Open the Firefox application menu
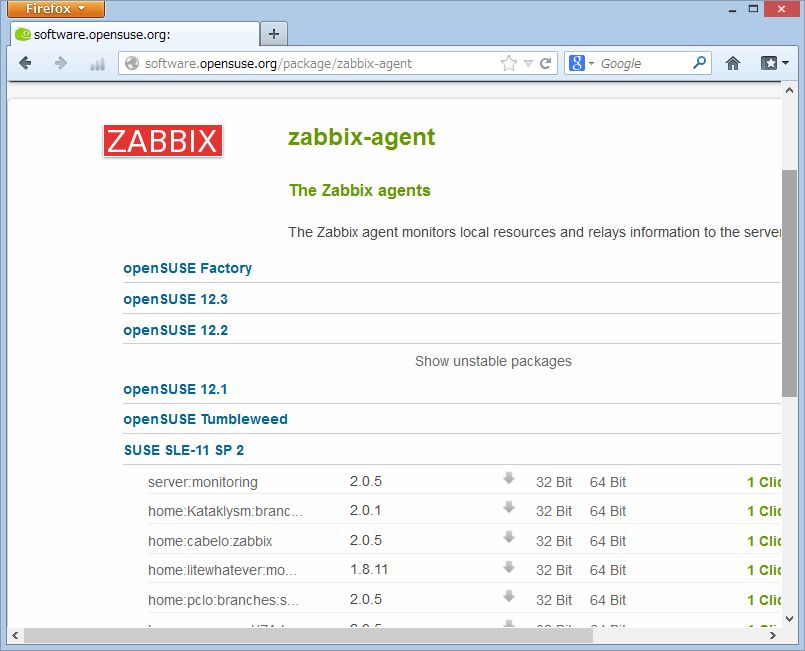This screenshot has width=805, height=651. 55,9
